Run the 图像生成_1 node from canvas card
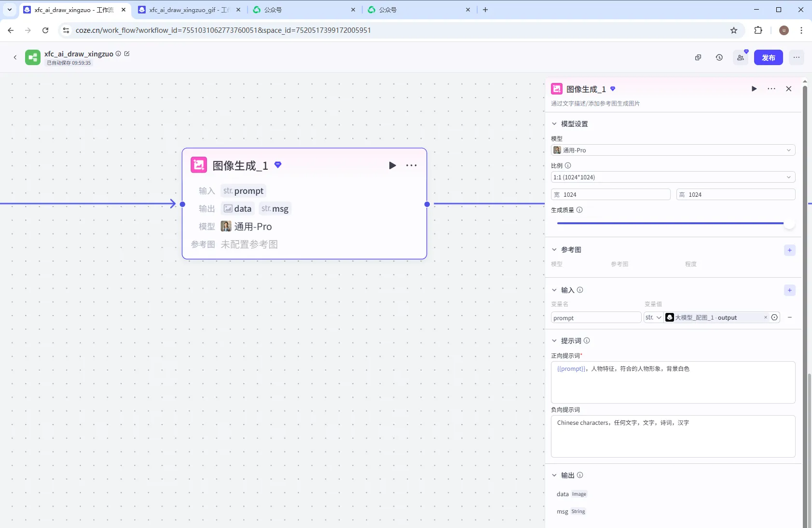This screenshot has height=528, width=812. point(392,165)
